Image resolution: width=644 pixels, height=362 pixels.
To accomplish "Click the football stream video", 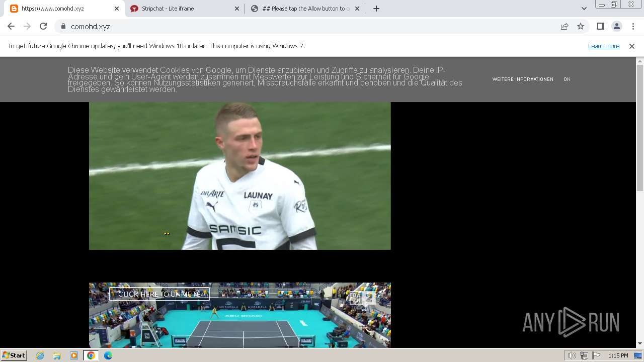I will pos(239,176).
